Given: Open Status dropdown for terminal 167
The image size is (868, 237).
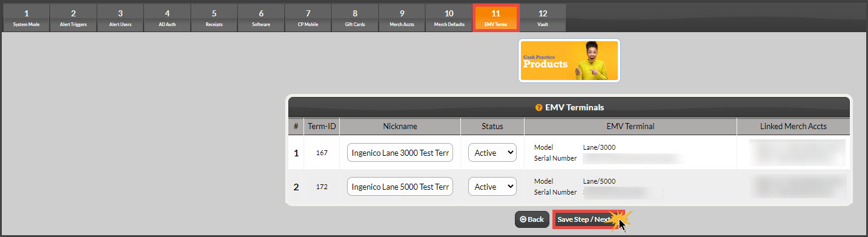Looking at the screenshot, I should pos(492,153).
